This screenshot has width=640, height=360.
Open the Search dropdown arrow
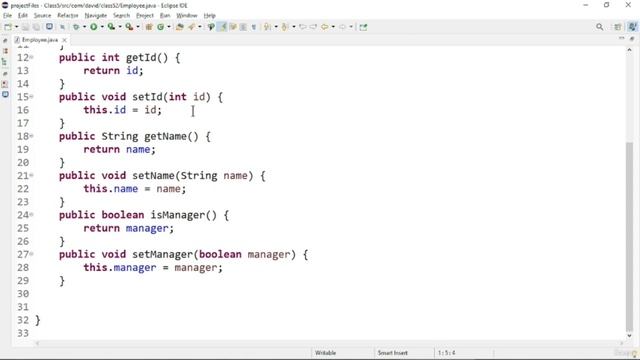[200, 27]
